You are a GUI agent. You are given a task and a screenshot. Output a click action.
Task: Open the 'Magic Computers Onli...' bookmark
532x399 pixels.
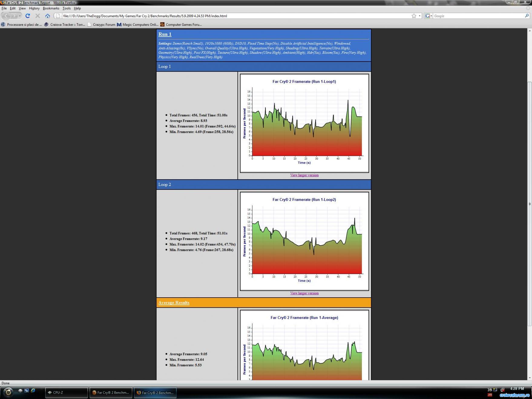coord(138,25)
